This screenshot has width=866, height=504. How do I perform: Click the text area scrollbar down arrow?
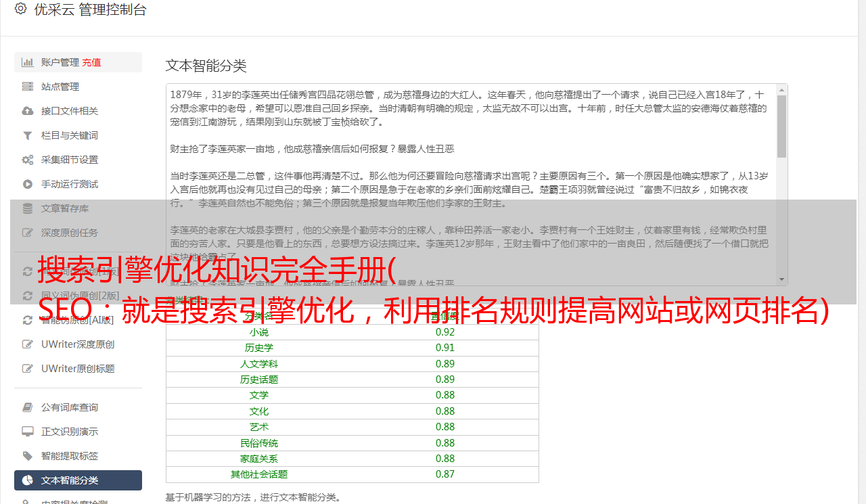tap(781, 279)
